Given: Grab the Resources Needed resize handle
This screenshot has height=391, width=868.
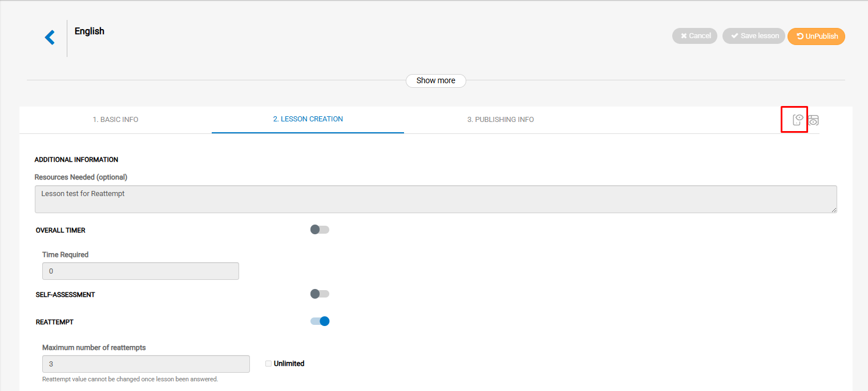Looking at the screenshot, I should tap(834, 210).
